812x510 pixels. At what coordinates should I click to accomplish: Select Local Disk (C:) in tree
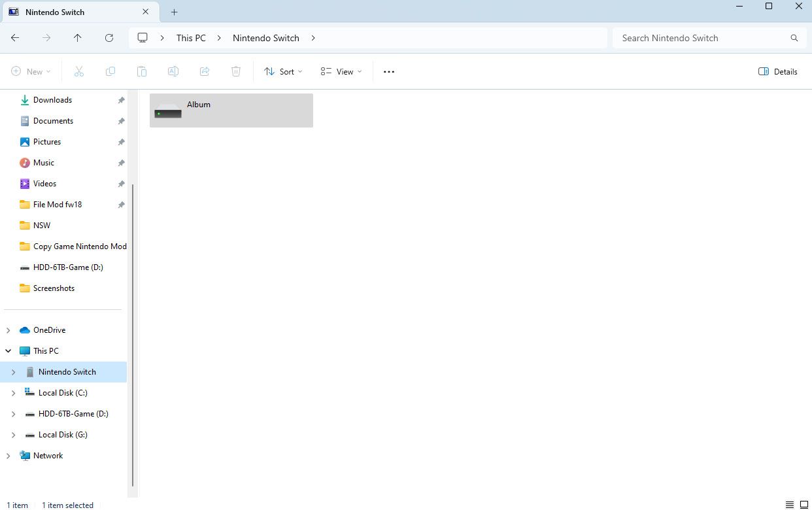[x=63, y=393]
